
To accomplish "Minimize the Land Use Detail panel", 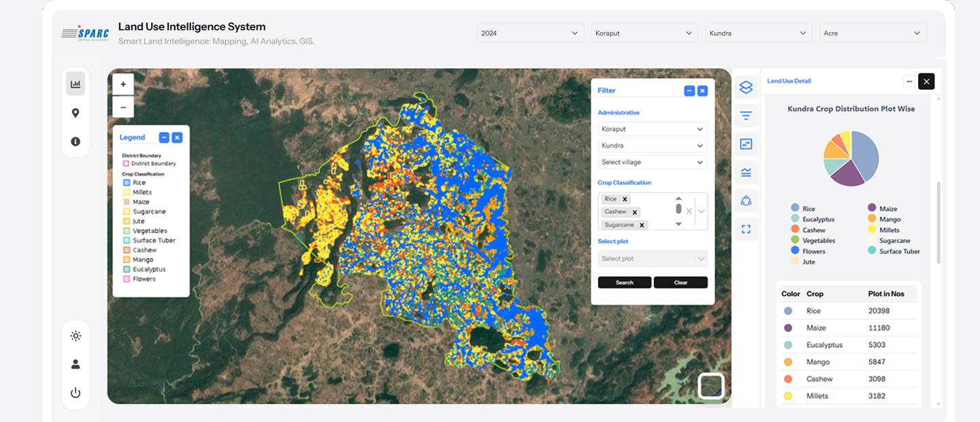I will 909,82.
